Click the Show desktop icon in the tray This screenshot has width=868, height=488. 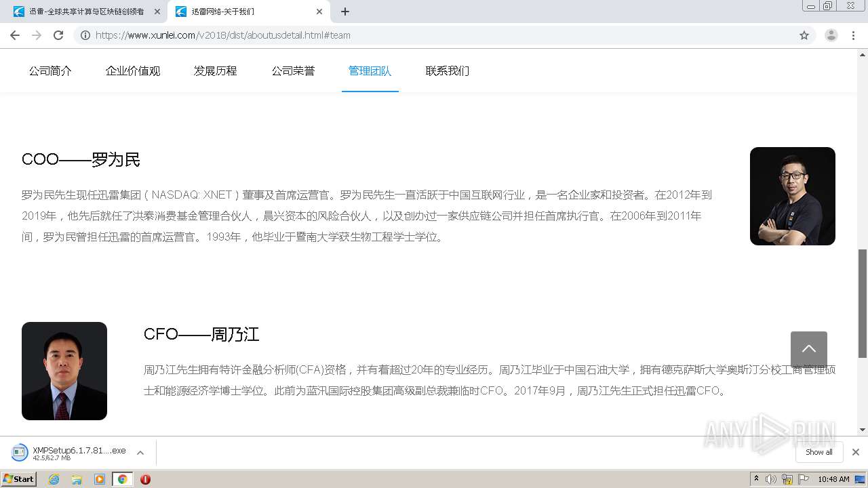(x=861, y=479)
